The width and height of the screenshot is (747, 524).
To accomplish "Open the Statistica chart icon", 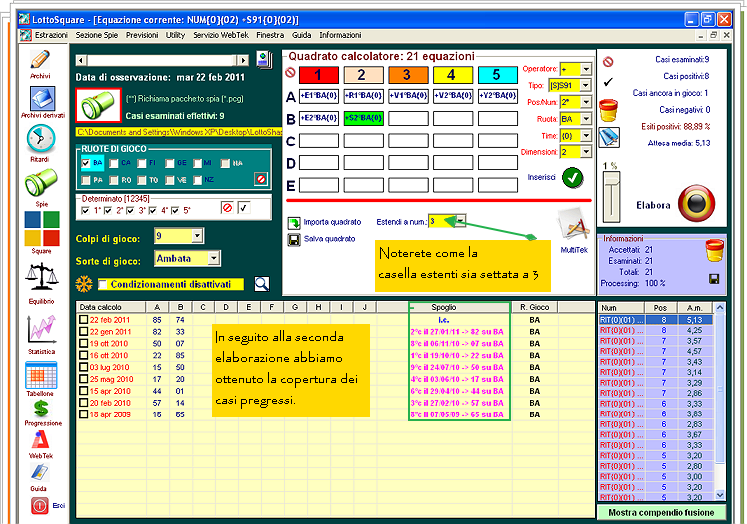I will 42,329.
